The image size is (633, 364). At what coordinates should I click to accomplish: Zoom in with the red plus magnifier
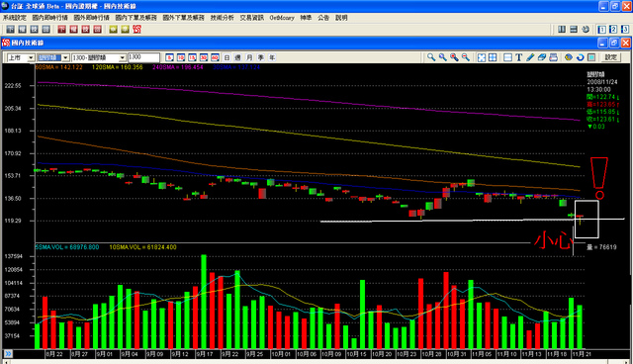tap(454, 57)
